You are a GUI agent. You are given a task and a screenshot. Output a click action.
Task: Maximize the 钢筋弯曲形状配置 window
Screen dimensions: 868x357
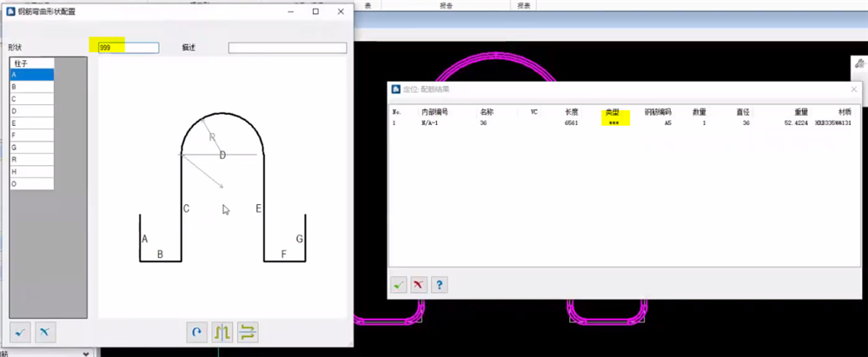click(x=315, y=11)
